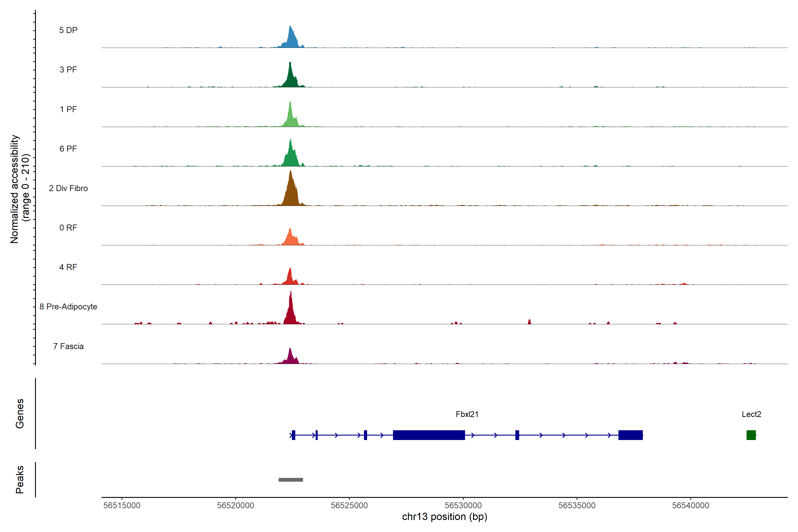Select the 0 RF track label
798x532 pixels.
[68, 228]
